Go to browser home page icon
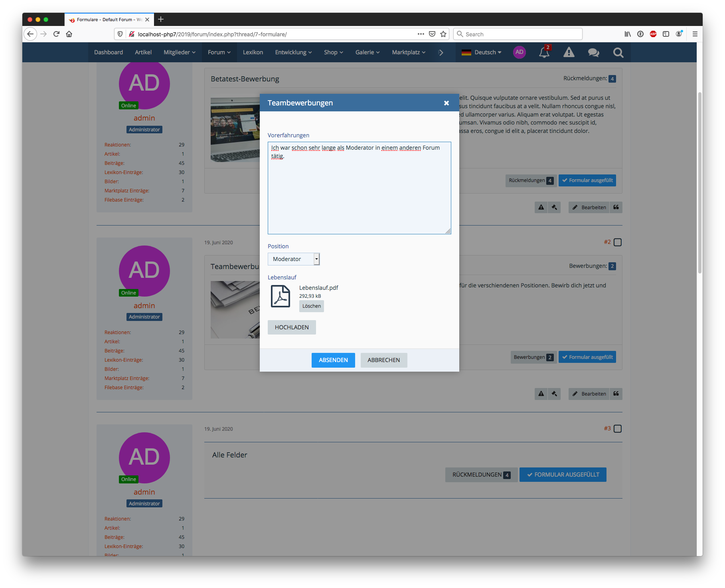This screenshot has height=588, width=725. point(69,34)
